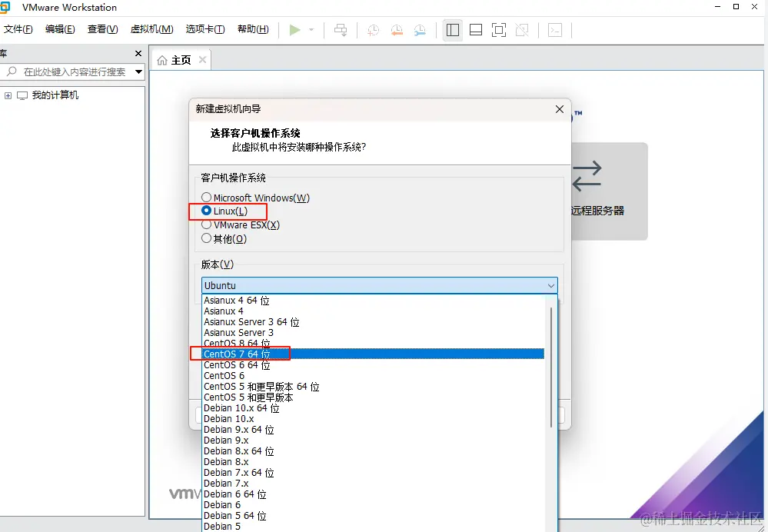Choose CentOS 6 64 位 from list

pos(374,365)
